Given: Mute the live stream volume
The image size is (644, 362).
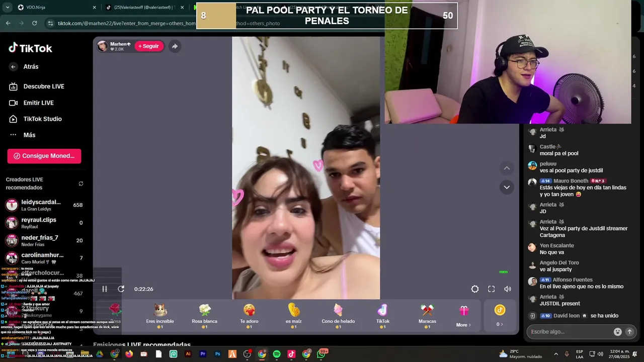Looking at the screenshot, I should click(x=508, y=289).
